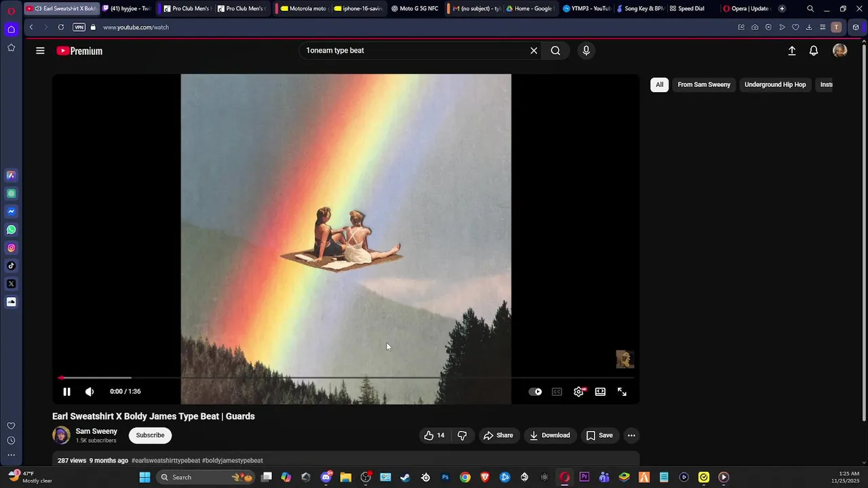Go back in browser history
Image resolution: width=868 pixels, height=488 pixels.
[31, 27]
